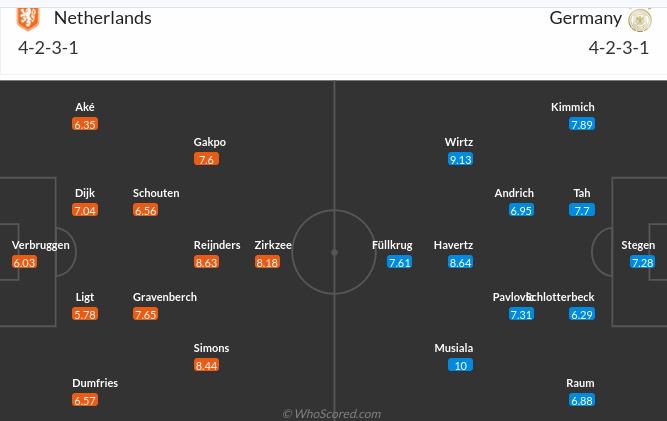
Task: Click Musiala's perfect 10 rating badge
Action: click(x=460, y=366)
